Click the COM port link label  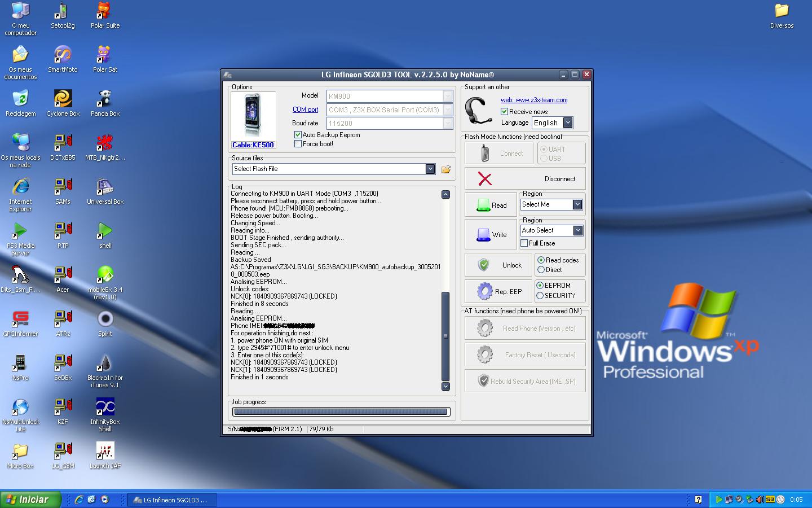tap(305, 110)
